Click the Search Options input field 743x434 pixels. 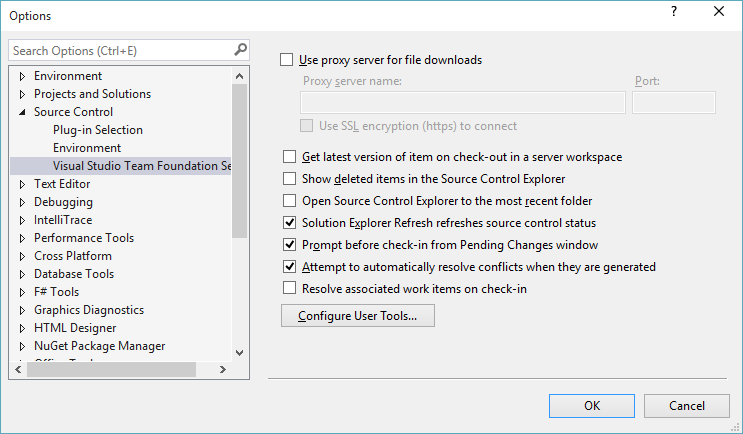pyautogui.click(x=120, y=50)
